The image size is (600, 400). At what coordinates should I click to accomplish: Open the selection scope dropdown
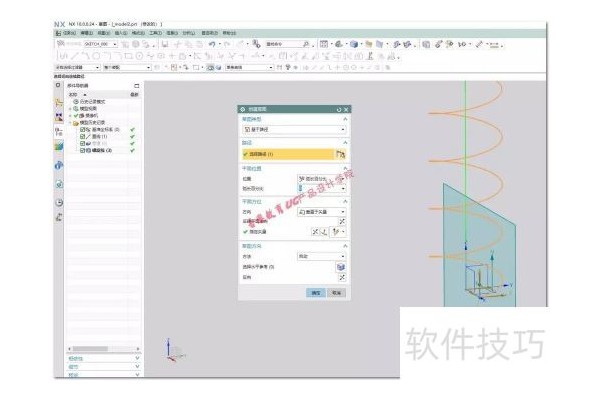[127, 67]
